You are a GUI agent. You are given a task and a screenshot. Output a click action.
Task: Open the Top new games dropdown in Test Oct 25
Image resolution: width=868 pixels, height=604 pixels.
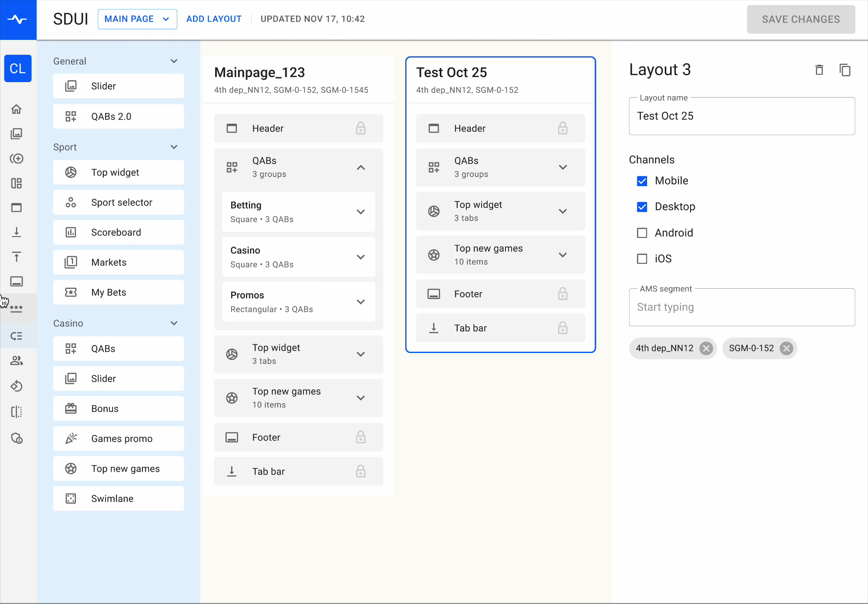tap(563, 254)
